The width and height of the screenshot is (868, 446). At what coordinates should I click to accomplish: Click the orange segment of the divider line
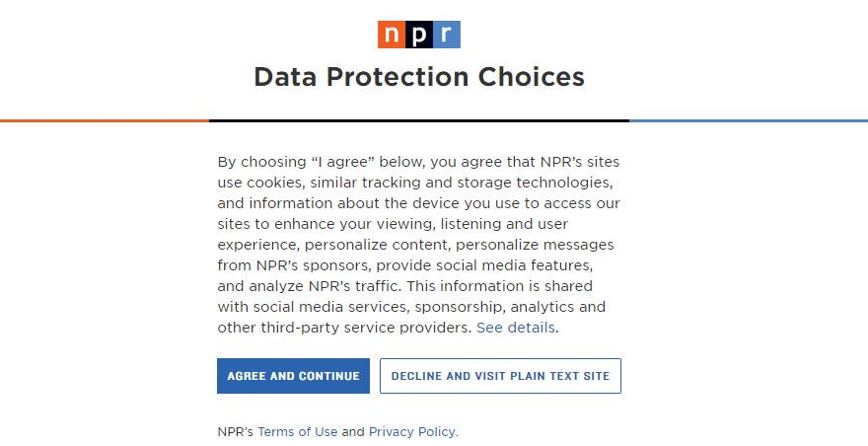[104, 120]
